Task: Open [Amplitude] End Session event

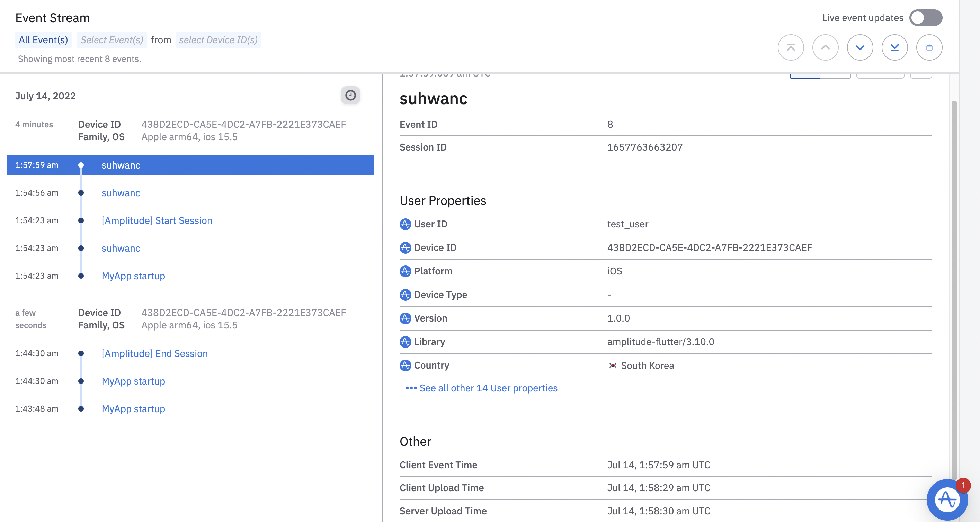Action: (x=154, y=353)
